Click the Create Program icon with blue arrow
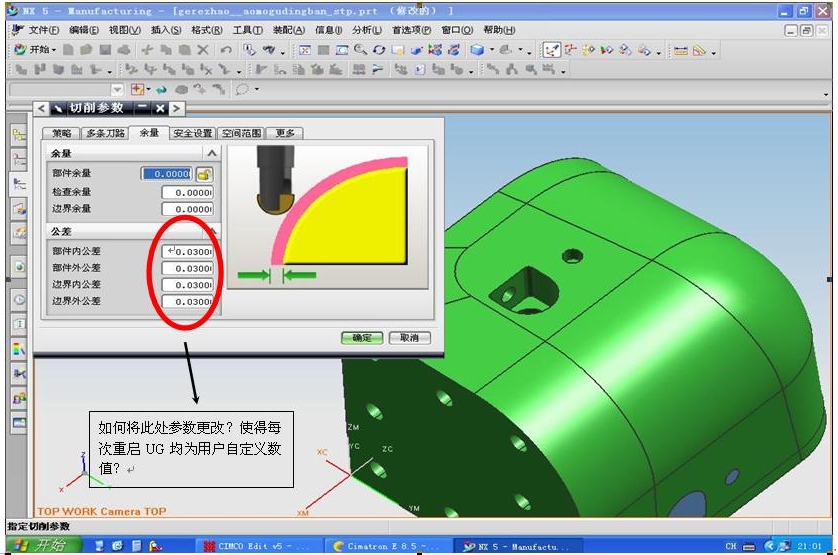This screenshot has height=555, width=838. 552,50
